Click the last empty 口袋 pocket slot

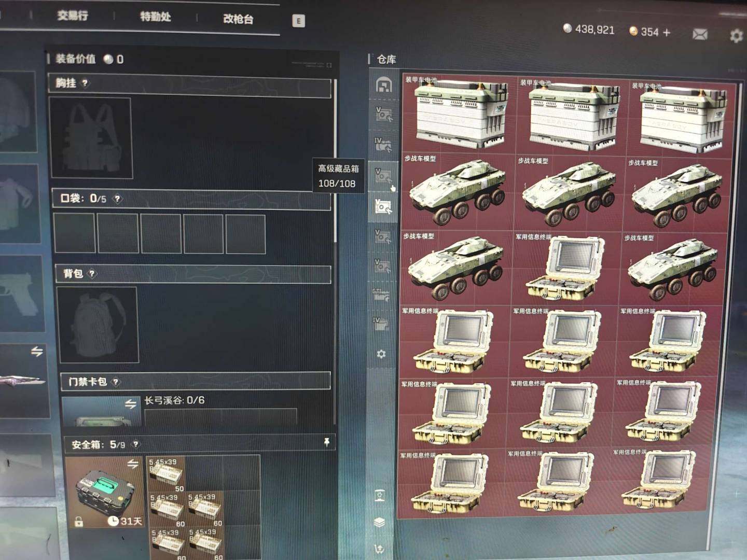click(245, 234)
